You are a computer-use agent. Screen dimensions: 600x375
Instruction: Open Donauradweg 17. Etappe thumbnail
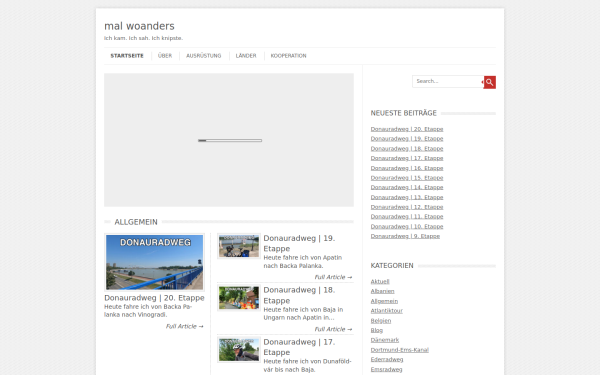[239, 349]
